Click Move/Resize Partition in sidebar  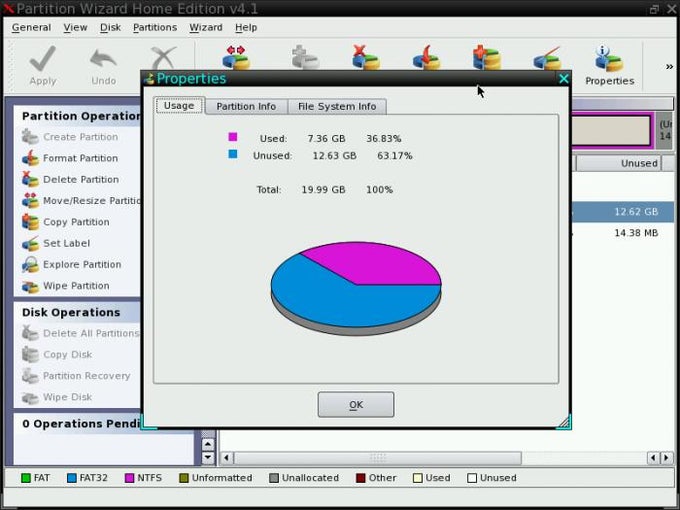81,200
